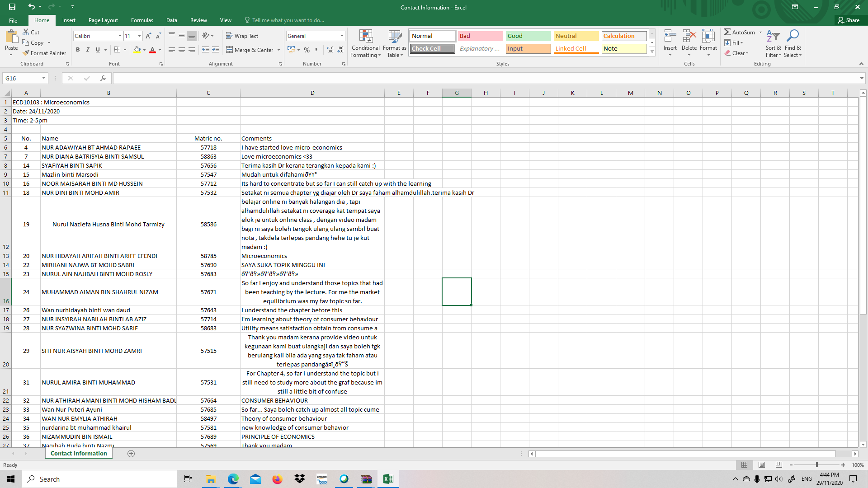
Task: Click the Save icon in title bar
Action: point(12,7)
